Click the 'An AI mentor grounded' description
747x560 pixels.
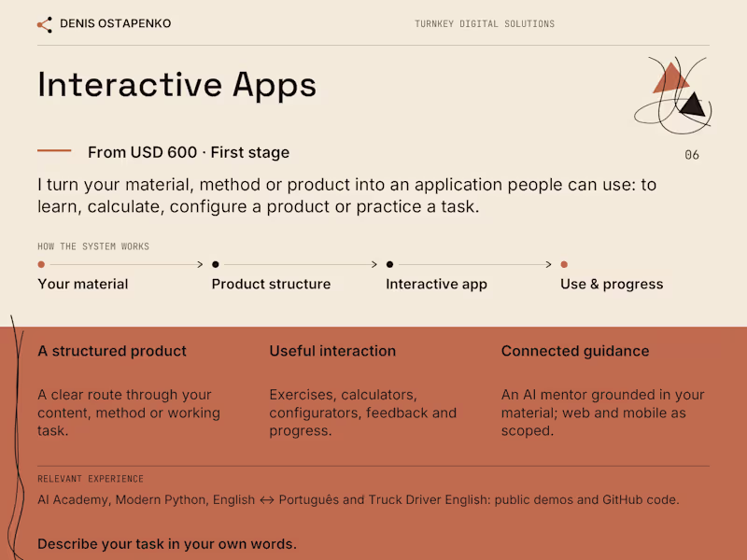(602, 413)
